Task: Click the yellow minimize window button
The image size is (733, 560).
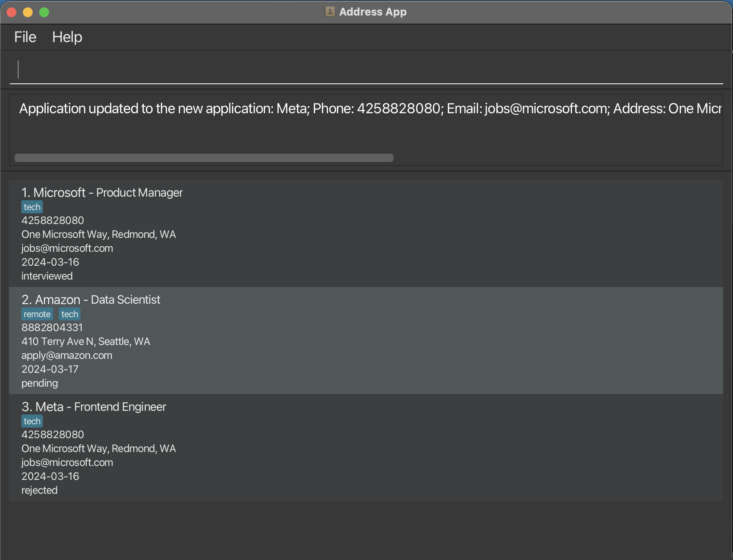Action: [28, 12]
